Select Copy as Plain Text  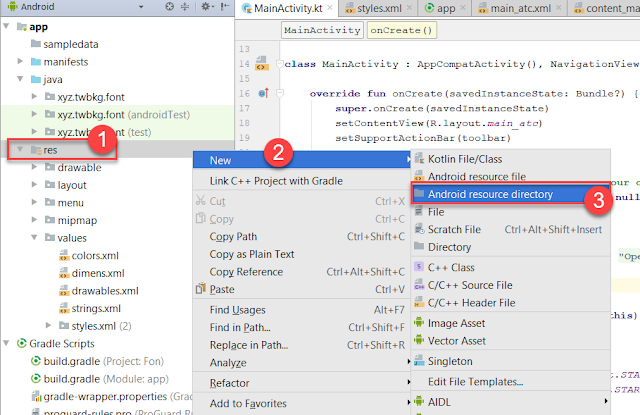coord(302,254)
